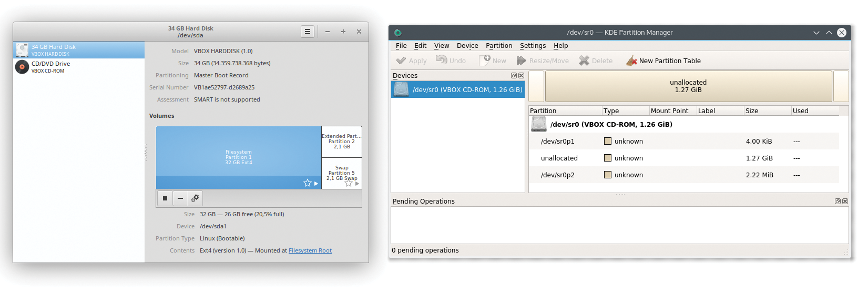Click the star icon on Swap partition
Screen dimensions: 868x292
[349, 184]
